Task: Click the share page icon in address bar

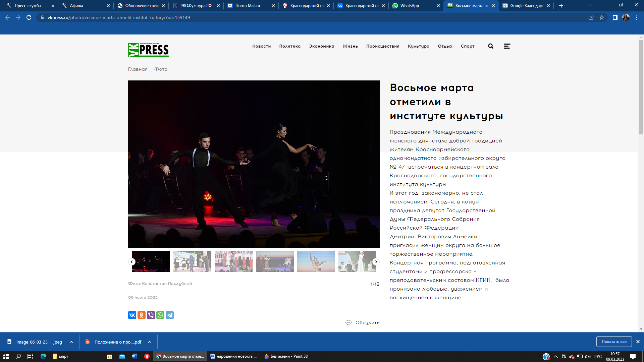Action: (591, 17)
